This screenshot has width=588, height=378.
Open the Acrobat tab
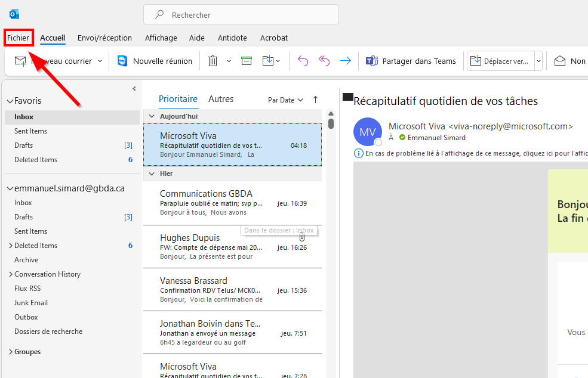coord(274,38)
